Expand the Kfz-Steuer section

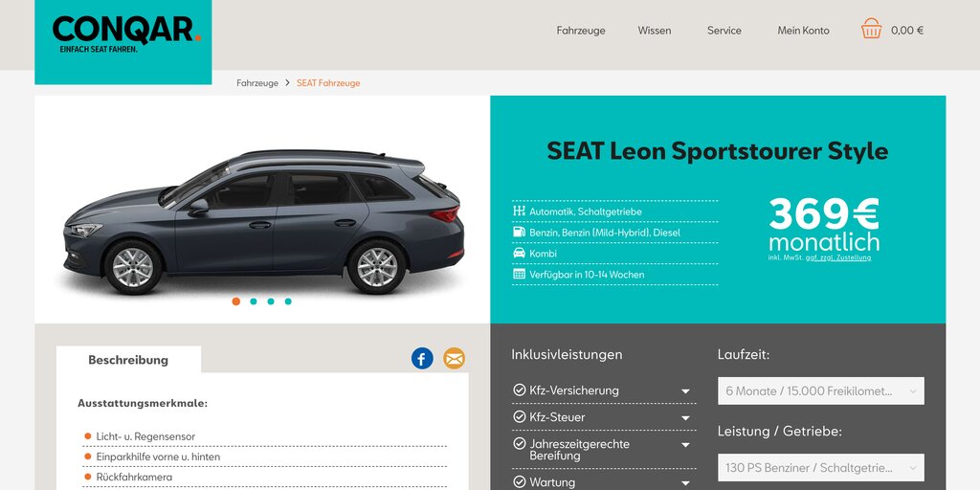click(604, 417)
